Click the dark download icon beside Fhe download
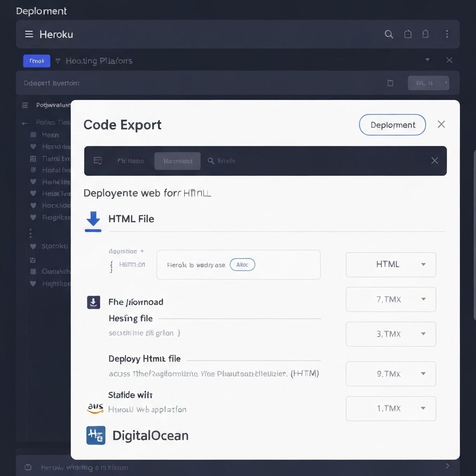This screenshot has width=476, height=476. tap(93, 302)
